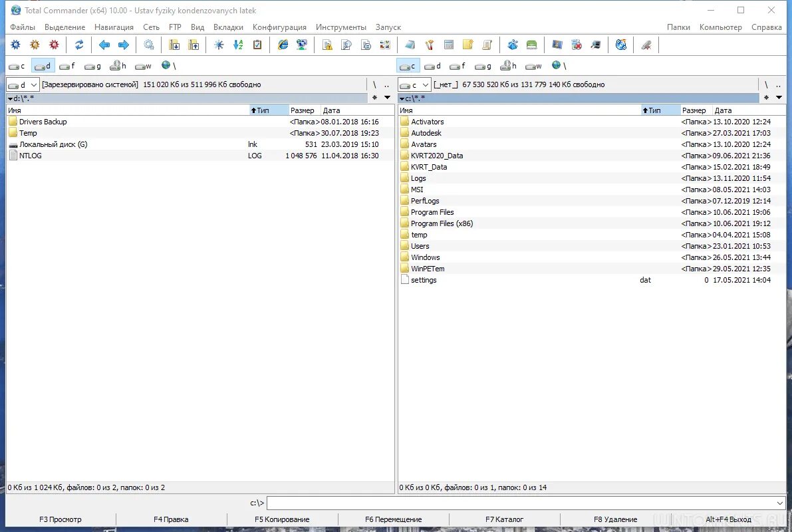792x532 pixels.
Task: Go forward with the right arrow icon
Action: click(x=124, y=45)
